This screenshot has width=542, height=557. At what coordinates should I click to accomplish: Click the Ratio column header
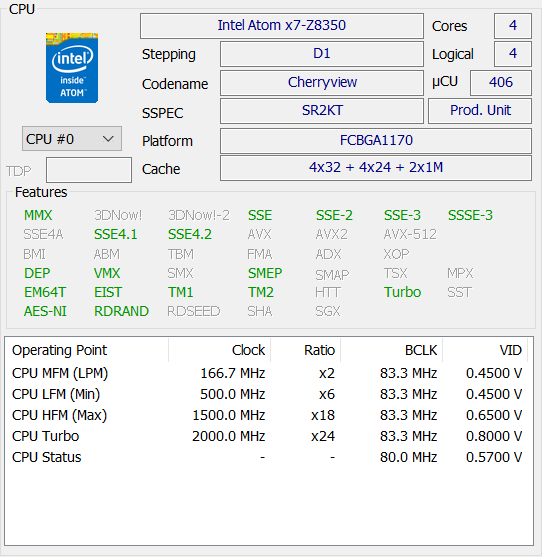[305, 350]
